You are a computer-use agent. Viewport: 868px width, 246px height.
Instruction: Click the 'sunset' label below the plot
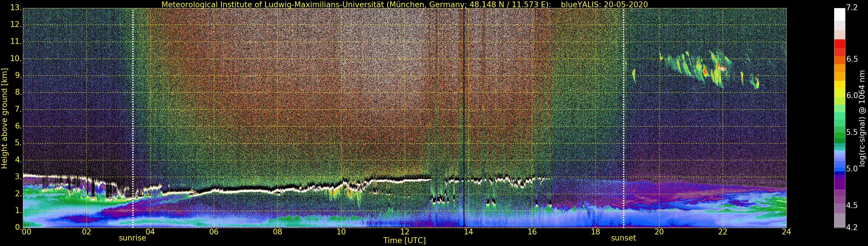pos(624,238)
